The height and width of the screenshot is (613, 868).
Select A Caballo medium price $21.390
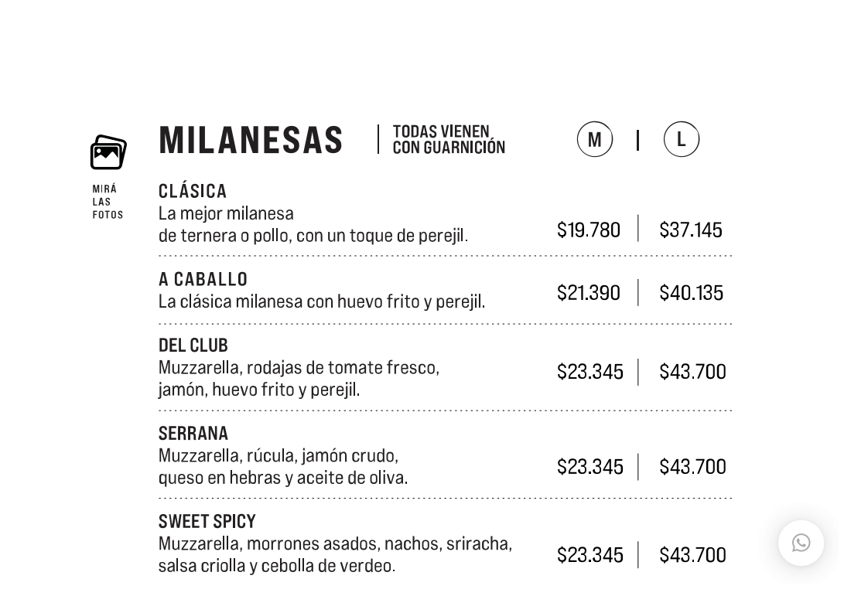(589, 293)
